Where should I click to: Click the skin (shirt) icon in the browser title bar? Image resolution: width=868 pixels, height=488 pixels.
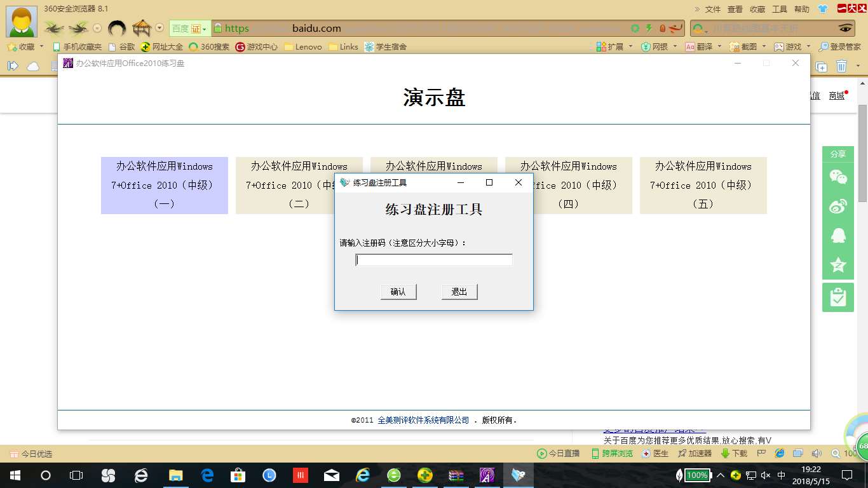pyautogui.click(x=824, y=9)
